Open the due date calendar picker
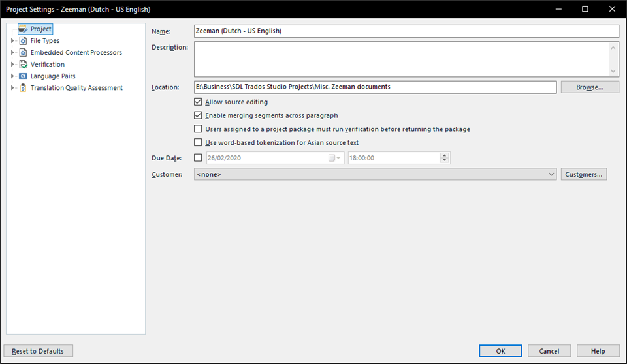 (x=334, y=158)
